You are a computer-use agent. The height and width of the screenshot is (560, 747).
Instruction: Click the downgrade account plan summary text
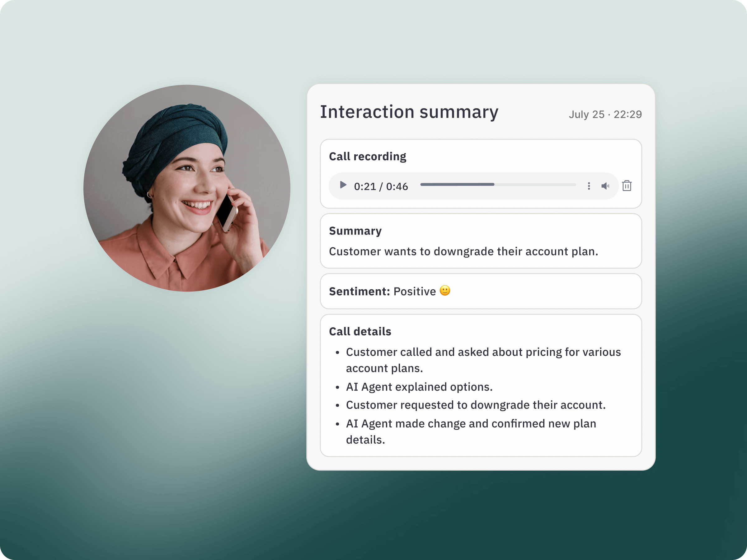point(463,251)
